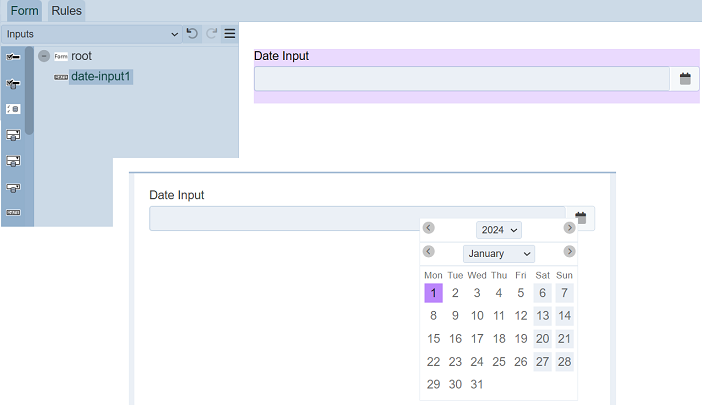This screenshot has width=702, height=405.
Task: Open the January month dropdown
Action: tap(498, 254)
